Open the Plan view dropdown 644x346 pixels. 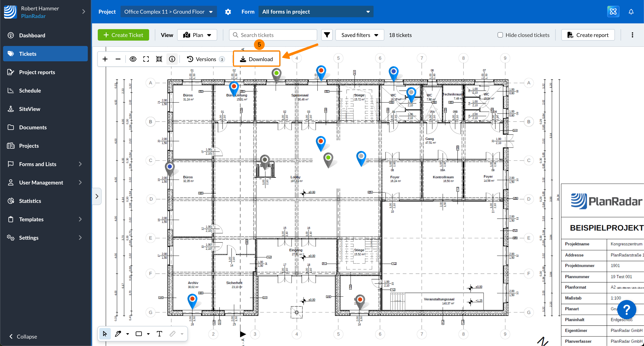(x=197, y=35)
